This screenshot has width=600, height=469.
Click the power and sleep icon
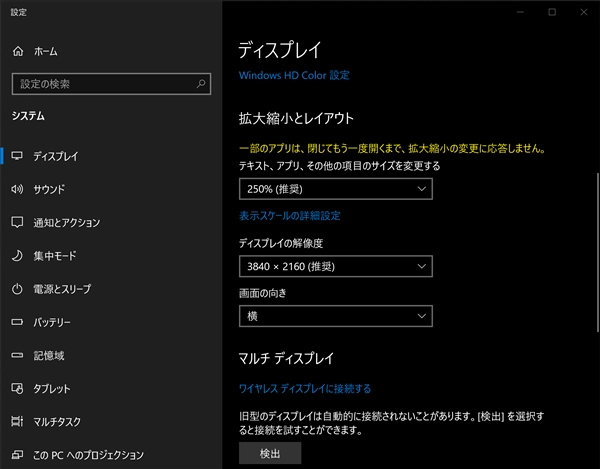click(x=17, y=289)
